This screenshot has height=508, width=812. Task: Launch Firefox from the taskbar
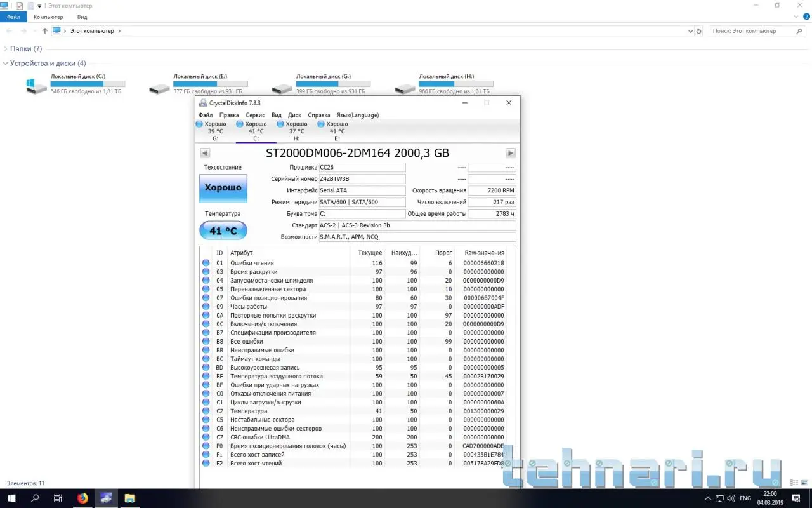[x=82, y=498]
